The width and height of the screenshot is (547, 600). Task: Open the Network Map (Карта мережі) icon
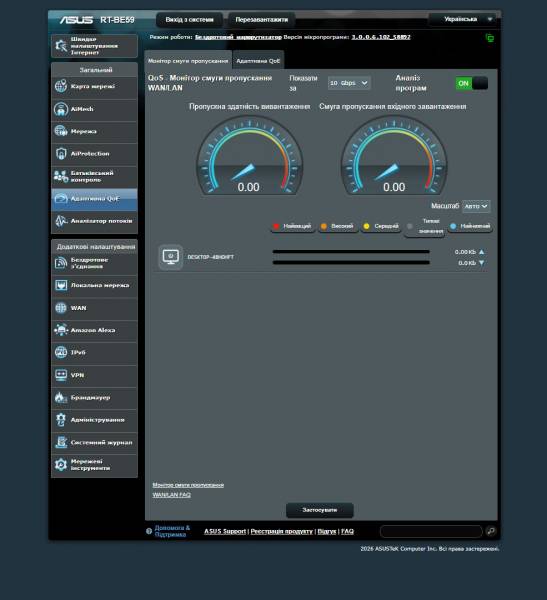[x=61, y=86]
